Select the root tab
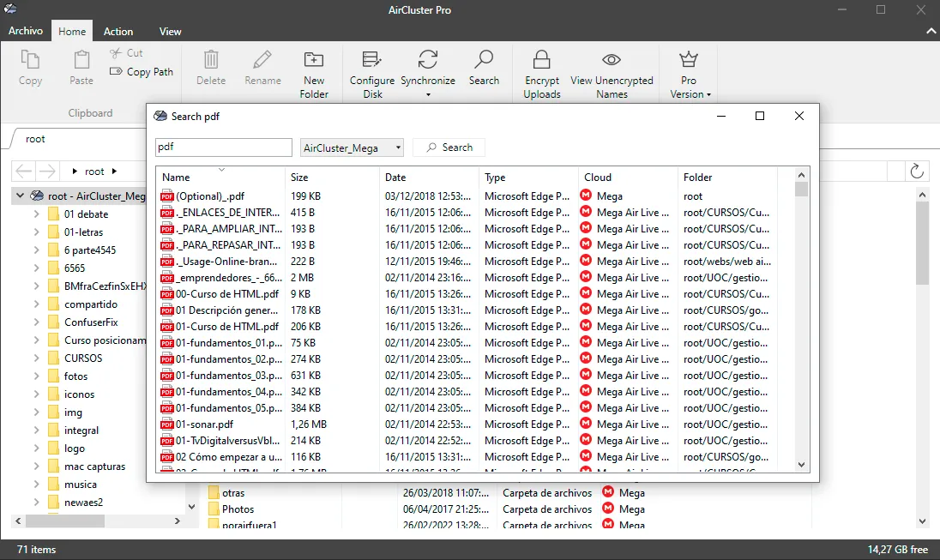This screenshot has width=940, height=560. [x=35, y=139]
